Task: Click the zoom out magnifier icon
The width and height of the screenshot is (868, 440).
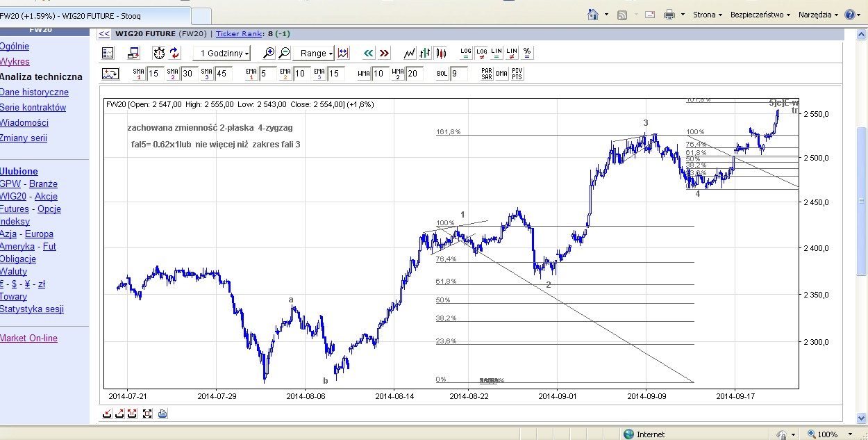Action: pyautogui.click(x=284, y=53)
